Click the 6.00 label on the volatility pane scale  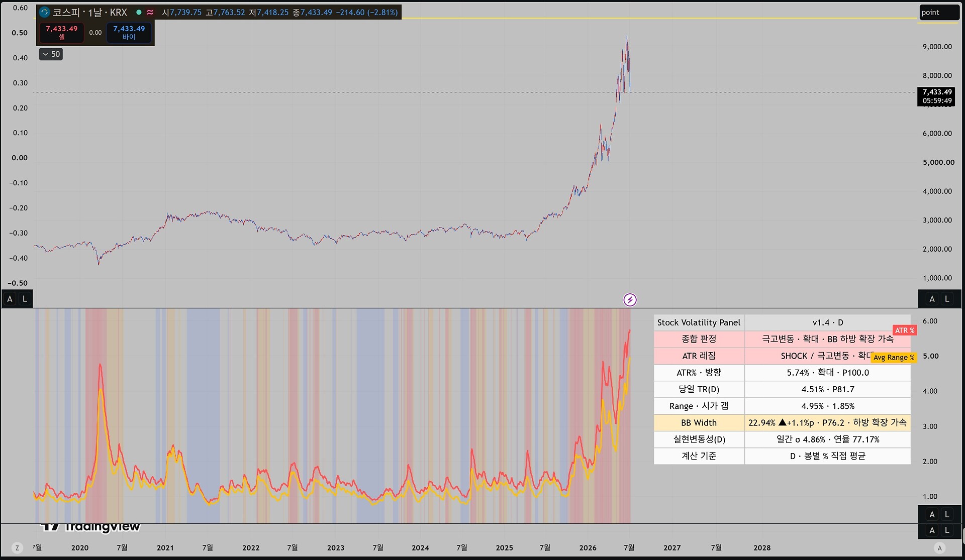930,321
